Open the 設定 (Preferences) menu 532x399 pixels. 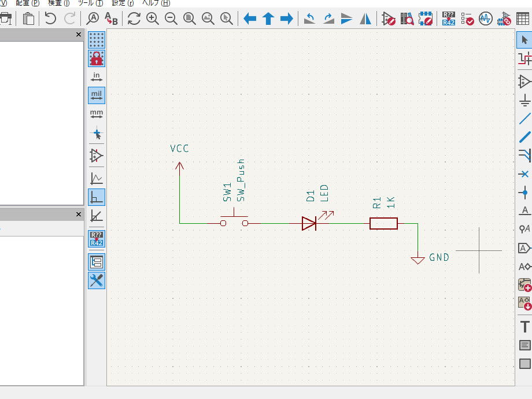coord(123,3)
